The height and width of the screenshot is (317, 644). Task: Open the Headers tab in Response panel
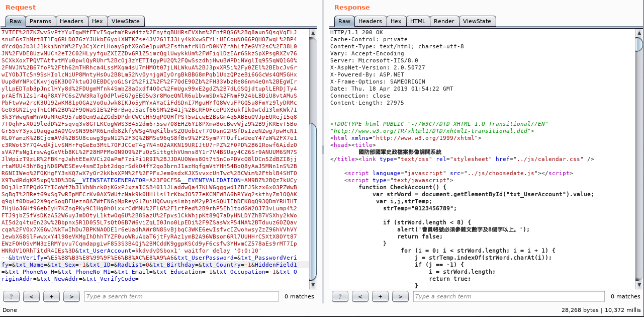tap(370, 21)
